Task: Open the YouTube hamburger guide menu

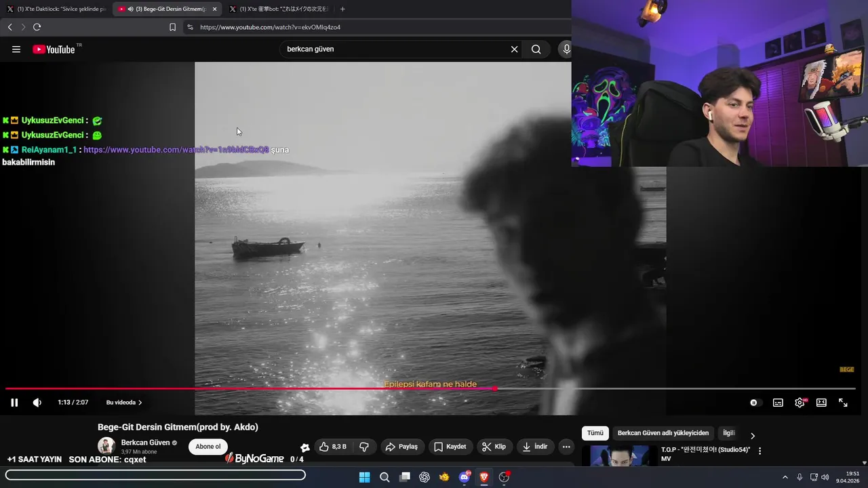Action: tap(16, 49)
